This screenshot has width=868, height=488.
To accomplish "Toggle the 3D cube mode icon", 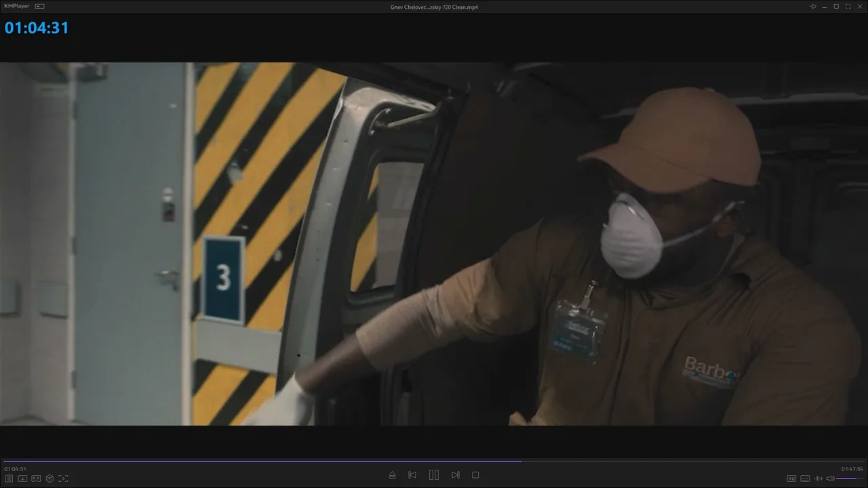I will click(50, 479).
